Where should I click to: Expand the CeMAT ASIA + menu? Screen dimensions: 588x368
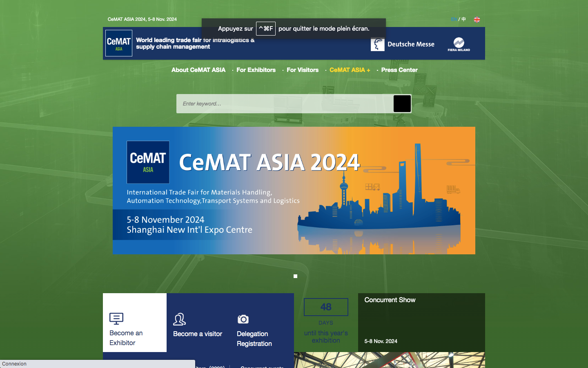350,70
